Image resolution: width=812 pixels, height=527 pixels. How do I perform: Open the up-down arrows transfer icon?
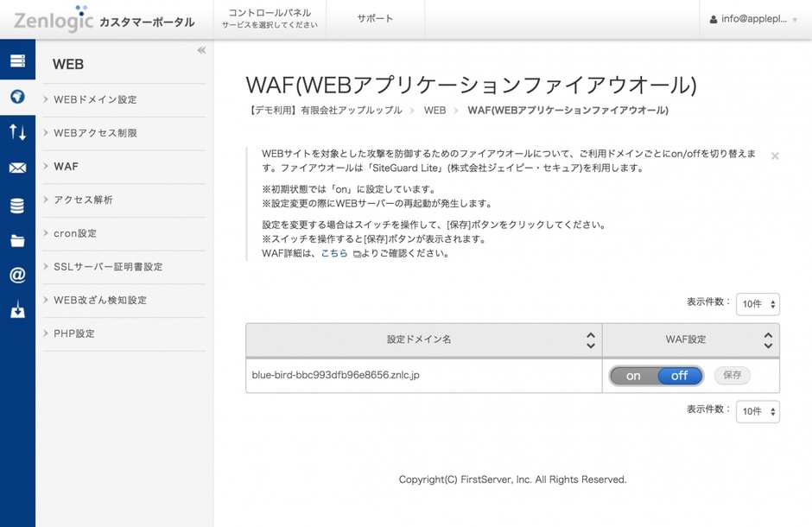click(17, 132)
